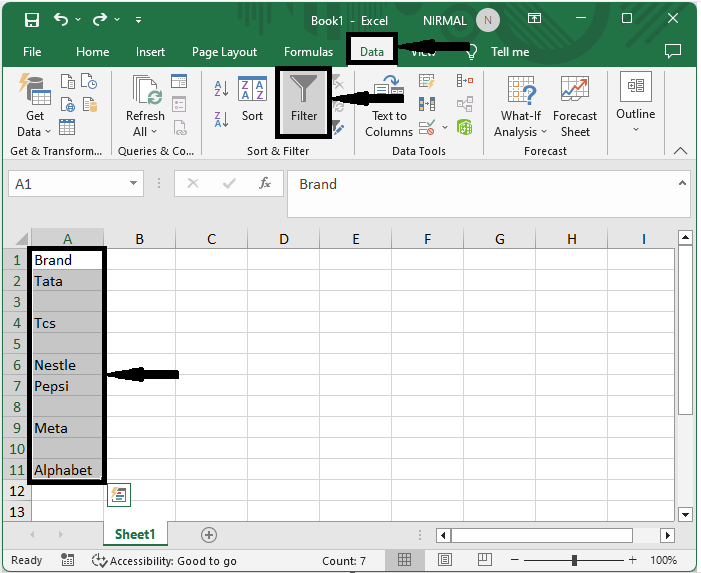Screen dimensions: 701x573
Task: Open the Quick Analysis button below data
Action: [119, 495]
